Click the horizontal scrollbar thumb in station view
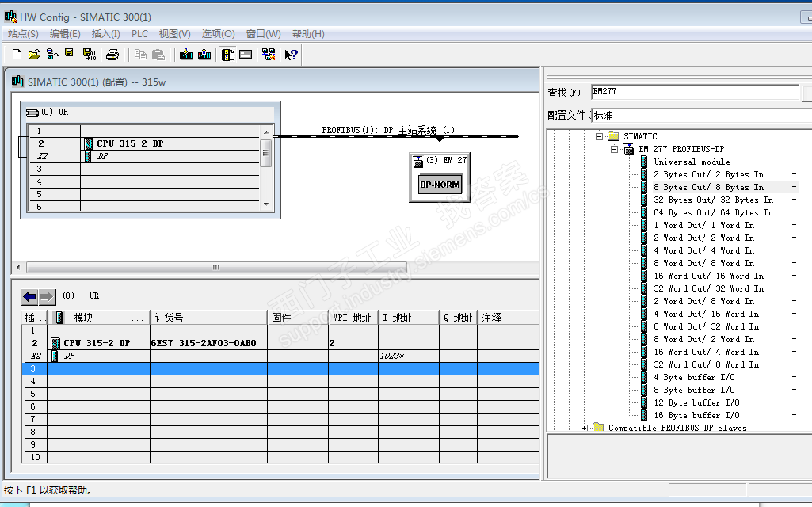Viewport: 812px width, 507px height. tap(216, 267)
